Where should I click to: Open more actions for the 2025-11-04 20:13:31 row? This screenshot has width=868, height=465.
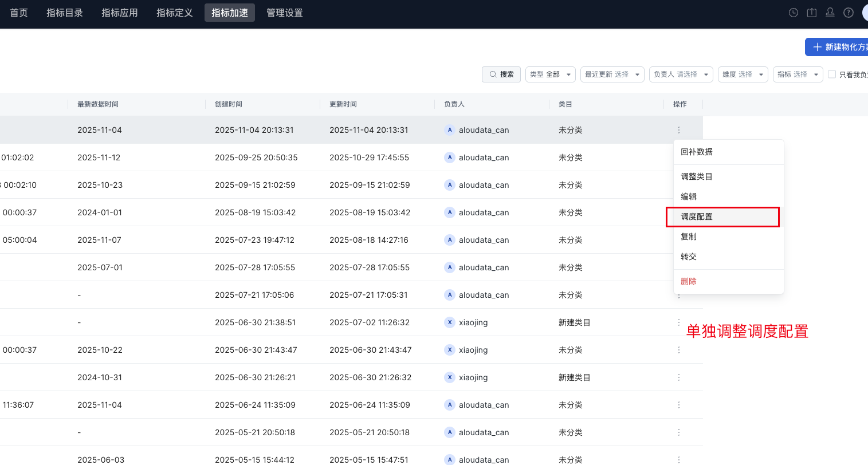point(679,130)
